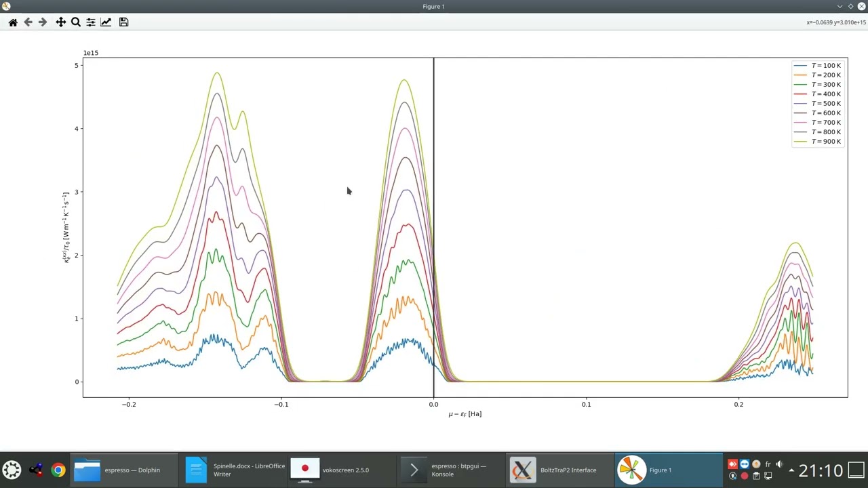This screenshot has height=488, width=868.
Task: Open the display/network tray icon
Action: click(768, 476)
